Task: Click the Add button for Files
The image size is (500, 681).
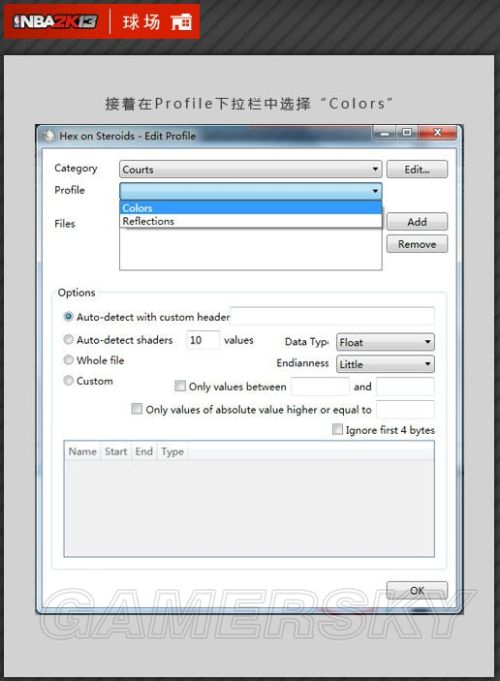Action: point(417,222)
